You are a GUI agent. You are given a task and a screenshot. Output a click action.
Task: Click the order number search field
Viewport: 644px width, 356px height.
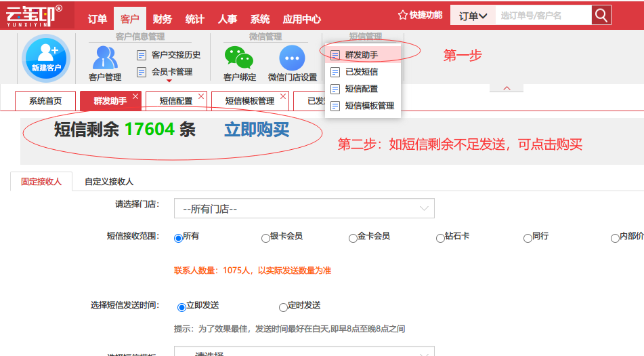tap(542, 16)
